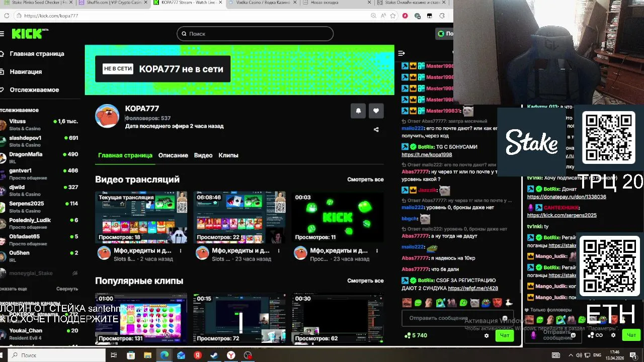This screenshot has height=362, width=644.
Task: Open the t.me/kopa1998 link in chat
Action: (427, 155)
